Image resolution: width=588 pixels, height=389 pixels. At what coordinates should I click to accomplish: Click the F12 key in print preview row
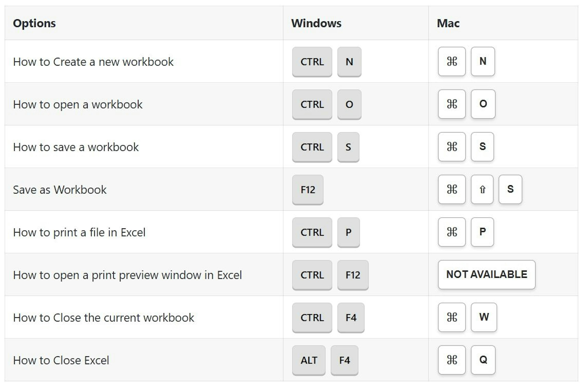pyautogui.click(x=353, y=275)
